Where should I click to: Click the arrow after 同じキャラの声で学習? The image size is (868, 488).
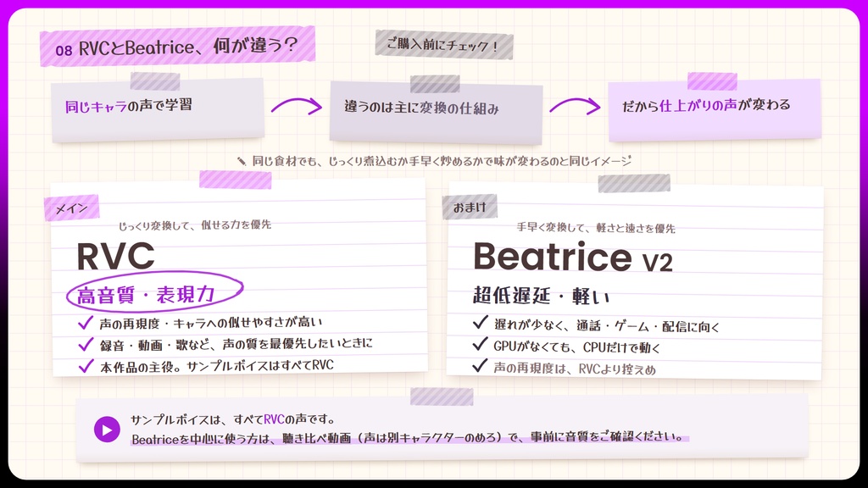[x=297, y=105]
